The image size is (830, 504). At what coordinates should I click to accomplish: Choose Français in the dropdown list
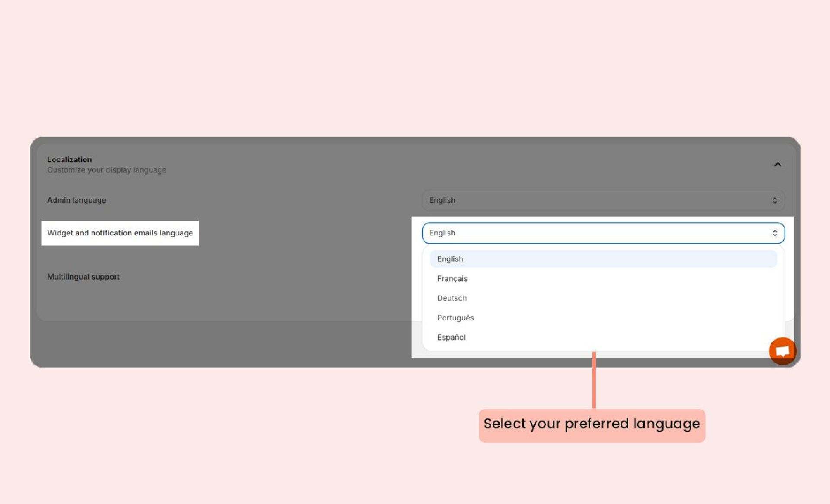pos(452,278)
